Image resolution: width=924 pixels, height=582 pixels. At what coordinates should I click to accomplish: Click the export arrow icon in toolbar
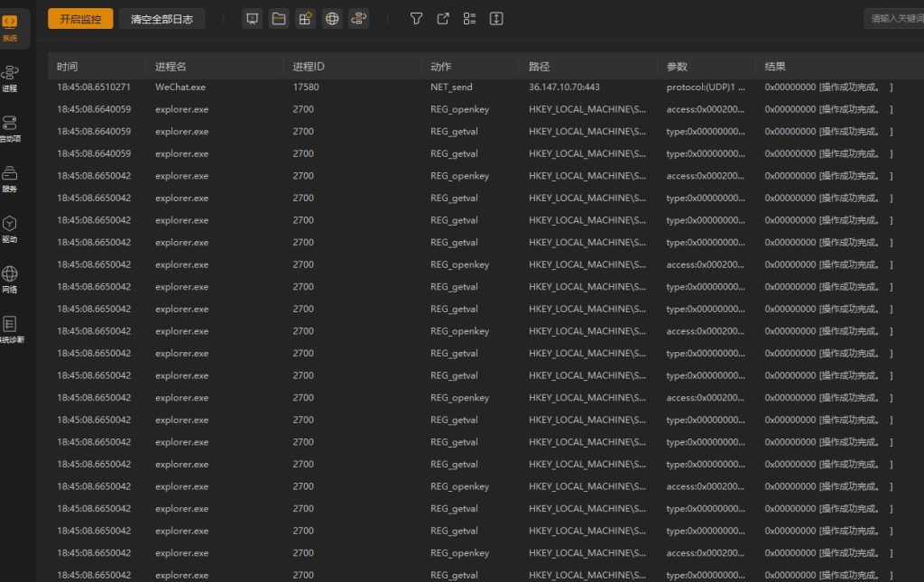[x=443, y=19]
